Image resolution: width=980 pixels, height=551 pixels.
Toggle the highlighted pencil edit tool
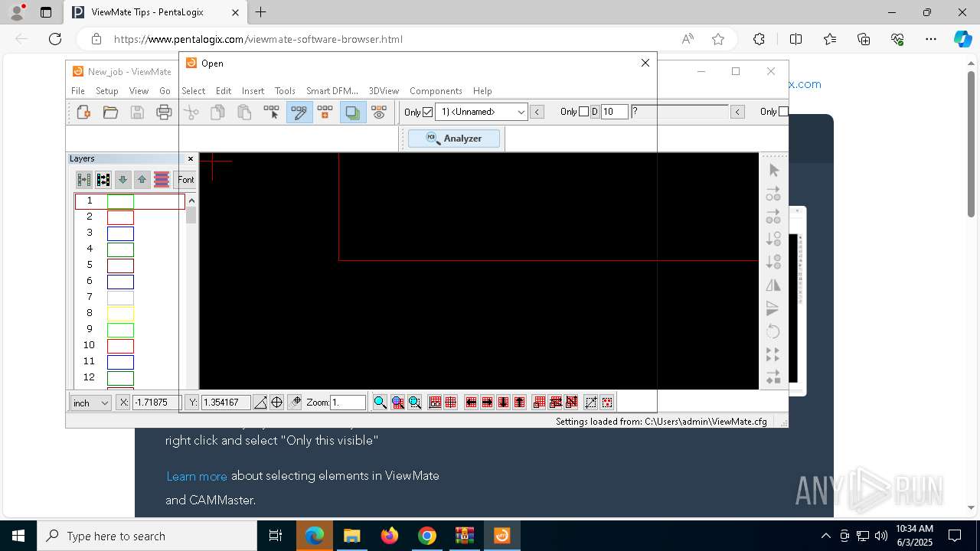tap(299, 112)
